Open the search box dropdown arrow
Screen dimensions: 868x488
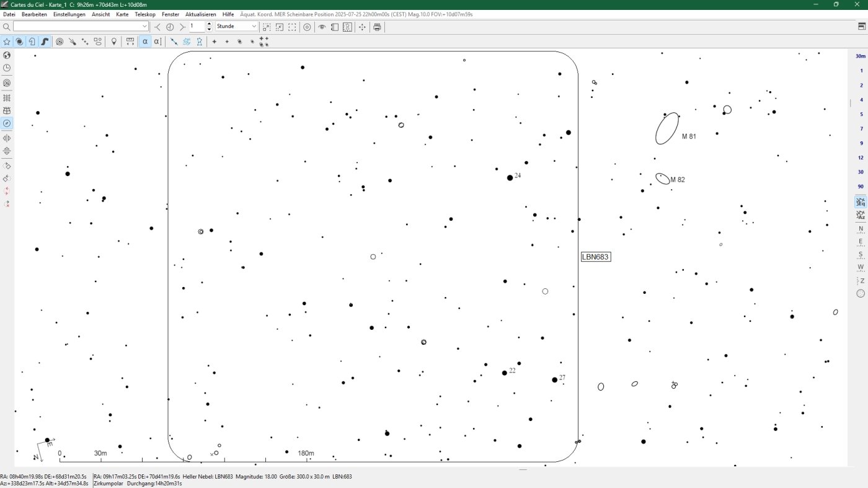point(145,27)
